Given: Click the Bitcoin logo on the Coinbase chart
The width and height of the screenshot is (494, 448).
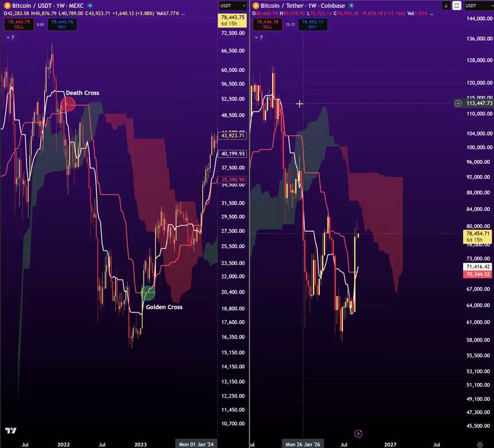Looking at the screenshot, I should coord(256,6).
